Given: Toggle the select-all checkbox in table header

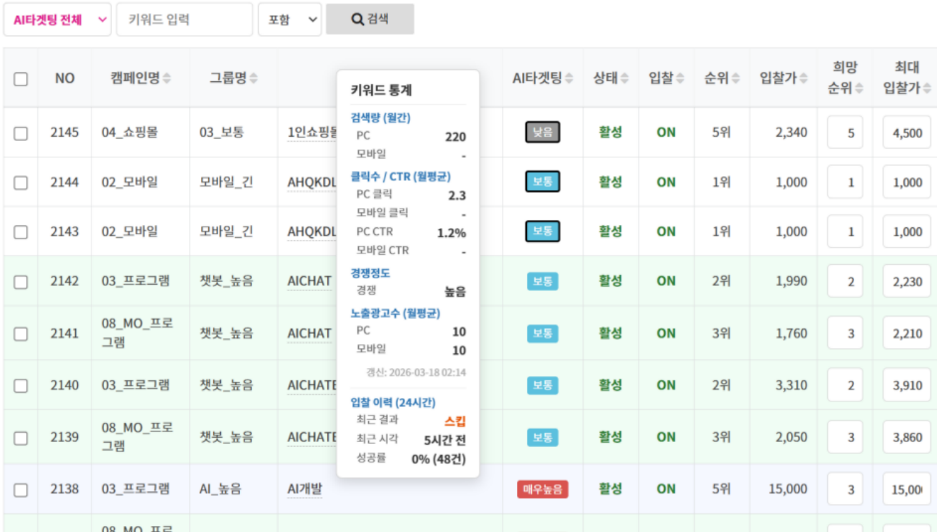Looking at the screenshot, I should click(21, 79).
